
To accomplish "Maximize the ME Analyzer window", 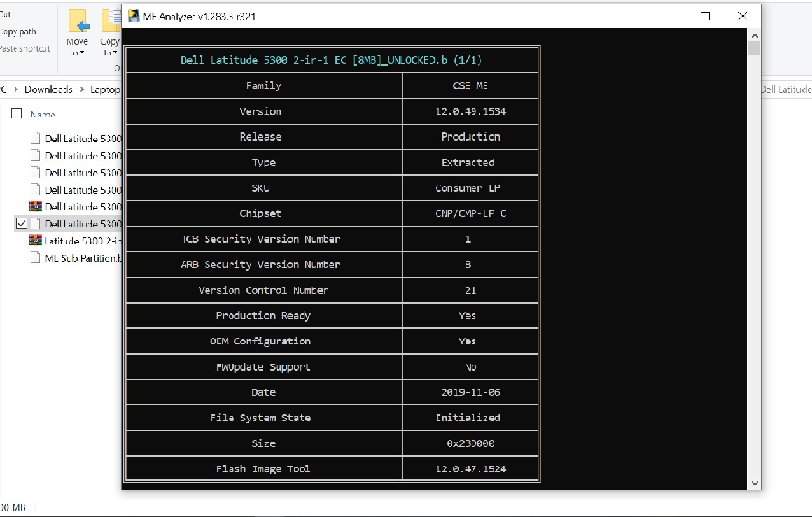I will click(705, 17).
